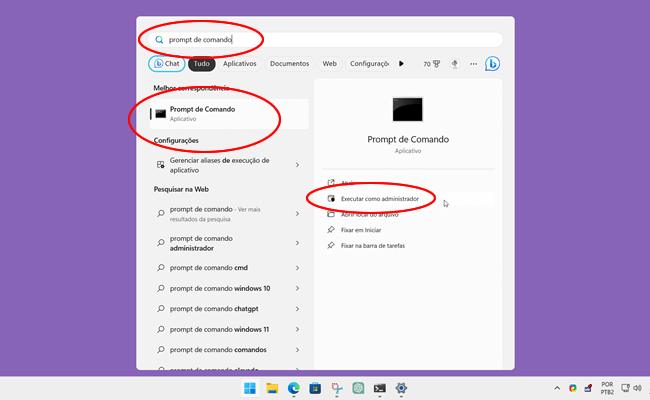The width and height of the screenshot is (650, 400).
Task: Expand the filter tabs with the arrow
Action: click(402, 64)
